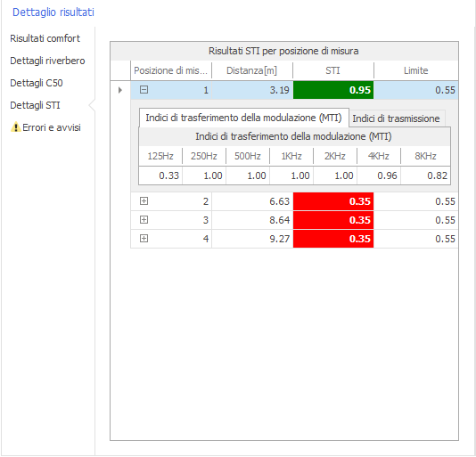Screen dimensions: 476x457
Task: Click the 250Hz column header
Action: pos(204,156)
